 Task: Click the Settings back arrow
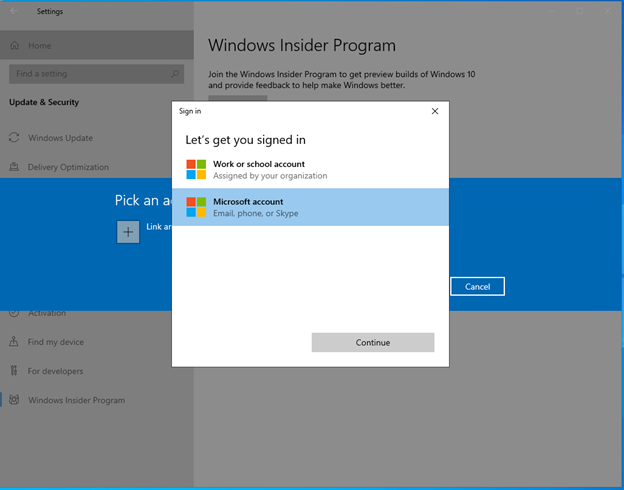(x=14, y=11)
